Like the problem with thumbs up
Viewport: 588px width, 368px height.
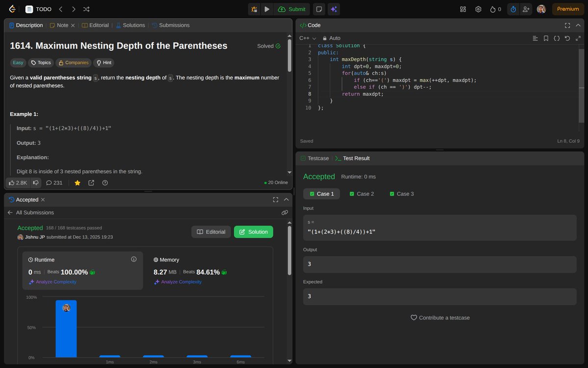[18, 183]
